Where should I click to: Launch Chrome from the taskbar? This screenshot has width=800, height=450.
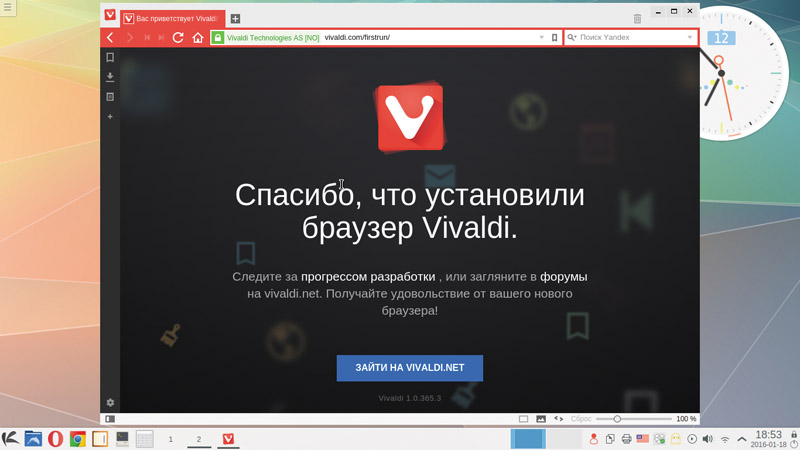pos(78,439)
